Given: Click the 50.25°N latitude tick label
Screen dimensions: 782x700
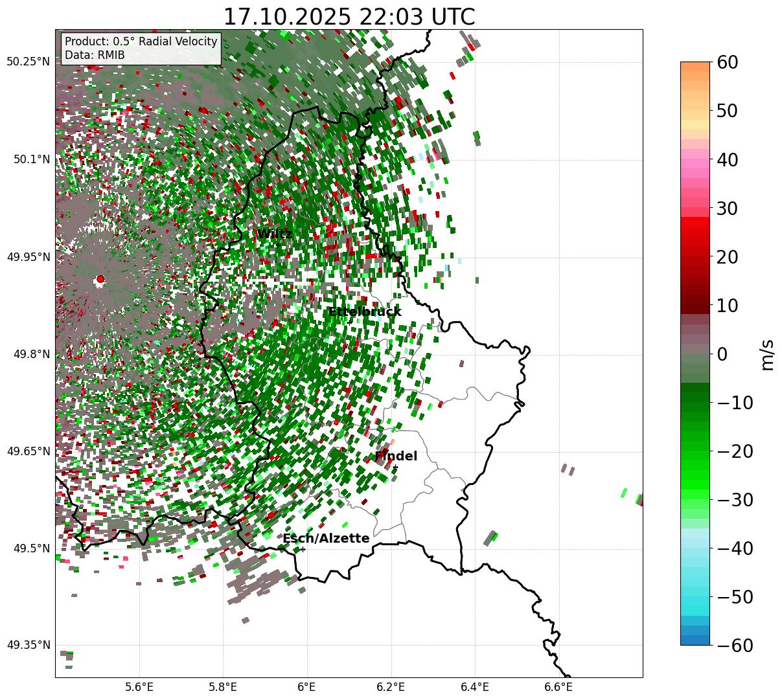Looking at the screenshot, I should [x=29, y=62].
